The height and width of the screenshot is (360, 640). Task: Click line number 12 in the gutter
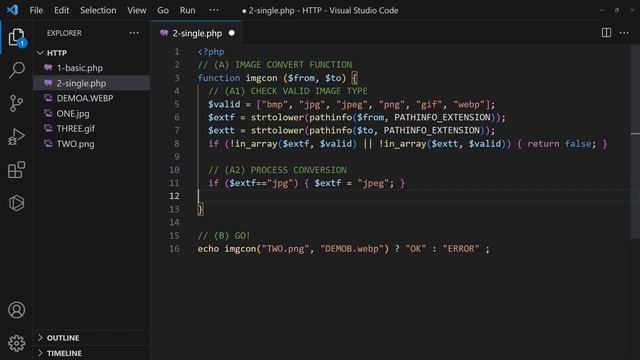[174, 196]
